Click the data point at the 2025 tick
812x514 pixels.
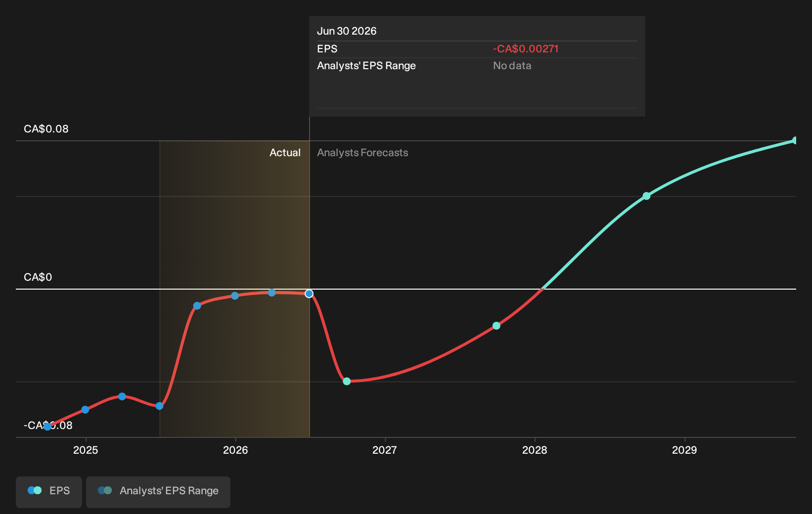(85, 410)
